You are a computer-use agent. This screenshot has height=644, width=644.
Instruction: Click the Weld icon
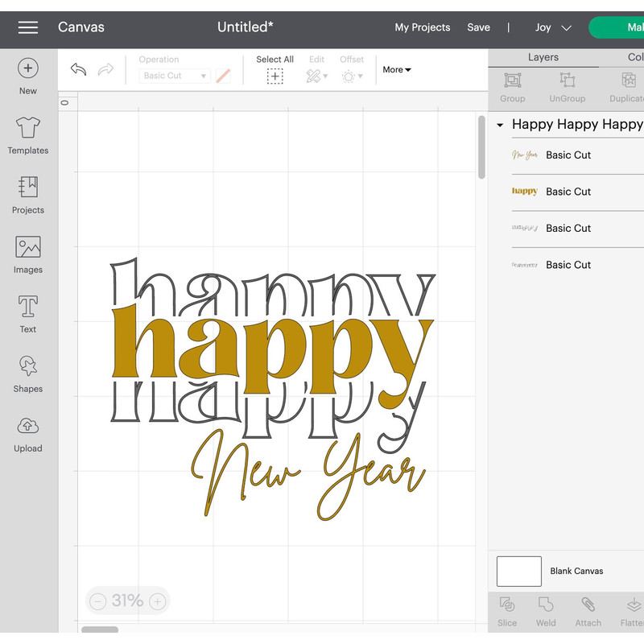(546, 610)
